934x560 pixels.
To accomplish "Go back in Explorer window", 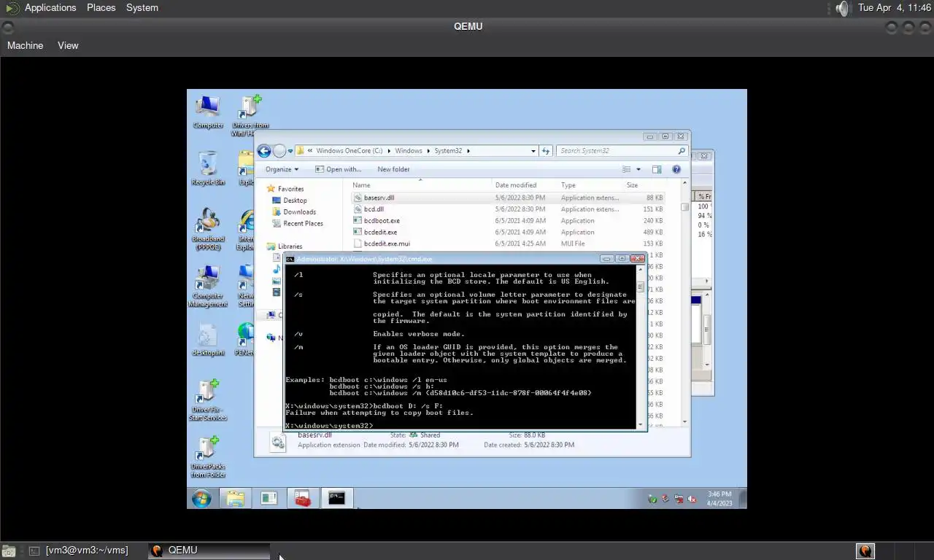I will pyautogui.click(x=264, y=151).
